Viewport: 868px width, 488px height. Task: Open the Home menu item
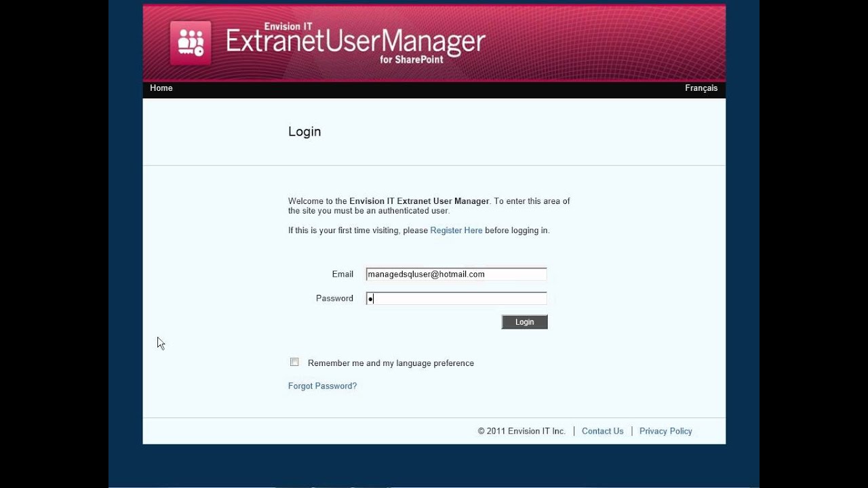161,88
